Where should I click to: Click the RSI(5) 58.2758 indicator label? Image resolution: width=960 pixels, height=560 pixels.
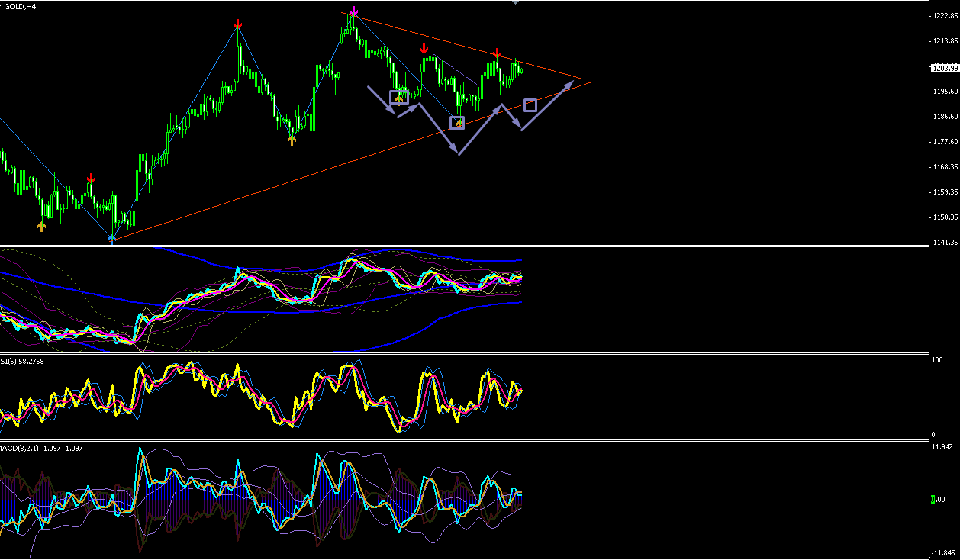[x=22, y=361]
